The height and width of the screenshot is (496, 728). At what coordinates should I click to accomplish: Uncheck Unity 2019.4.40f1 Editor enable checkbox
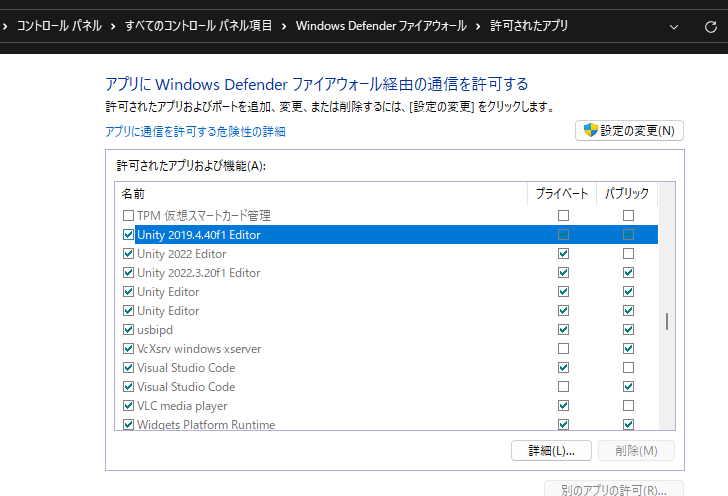coord(128,235)
